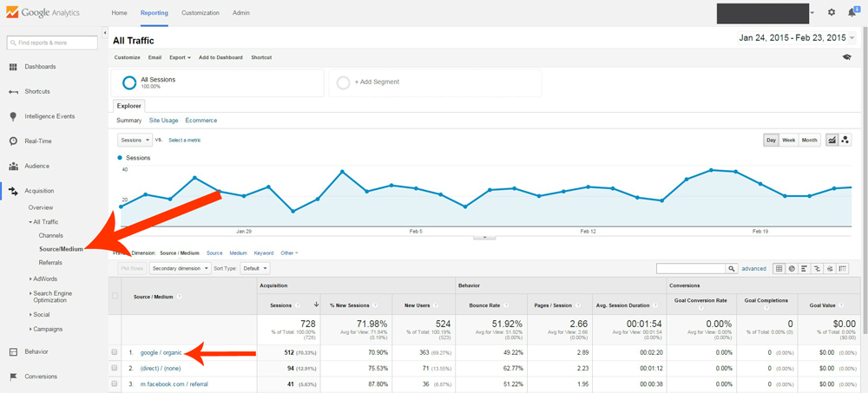Open the Sort Type Default dropdown
Viewport: 868px width, 393px height.
click(255, 269)
